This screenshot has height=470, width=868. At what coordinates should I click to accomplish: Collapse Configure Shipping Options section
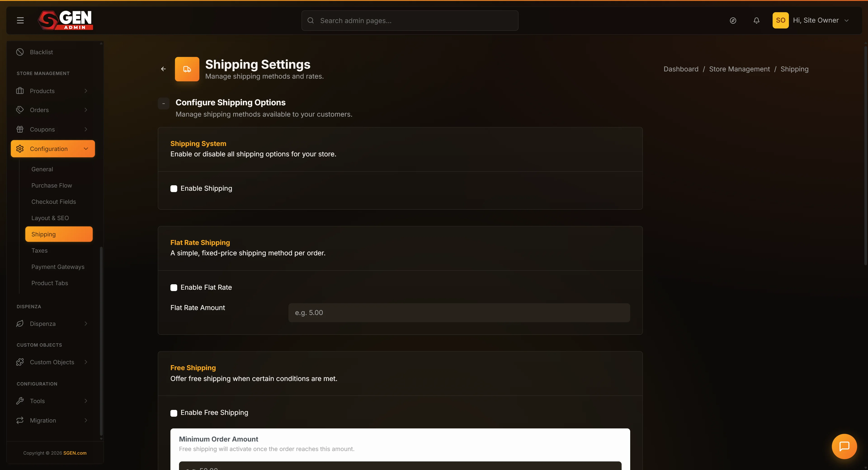(x=163, y=103)
